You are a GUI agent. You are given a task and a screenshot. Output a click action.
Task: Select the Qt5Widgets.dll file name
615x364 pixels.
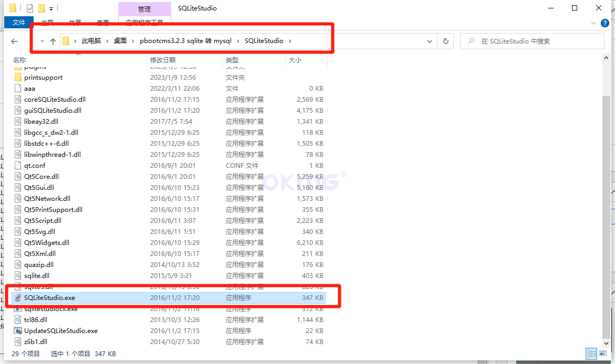click(x=47, y=242)
